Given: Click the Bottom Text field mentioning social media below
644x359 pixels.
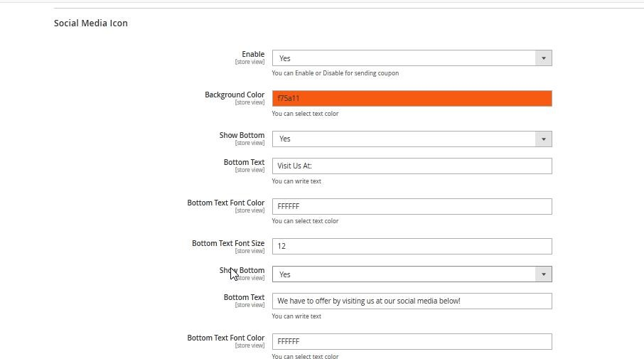Looking at the screenshot, I should (412, 301).
